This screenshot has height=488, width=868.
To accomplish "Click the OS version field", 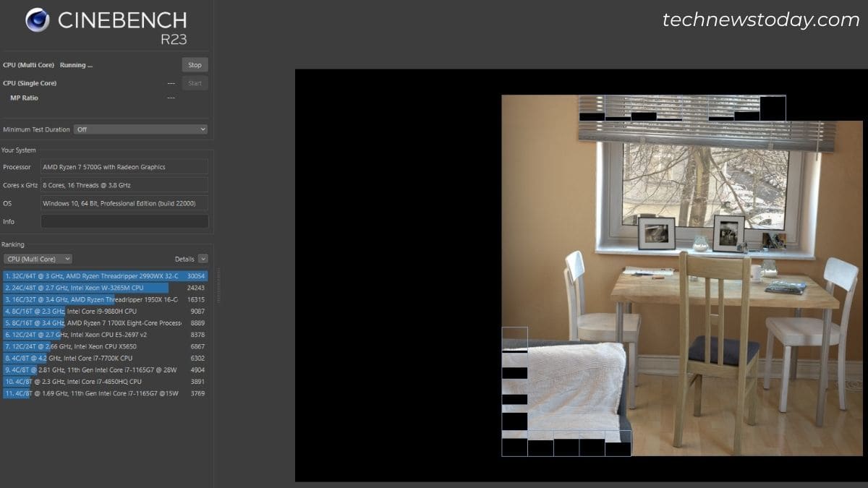I will tap(124, 203).
